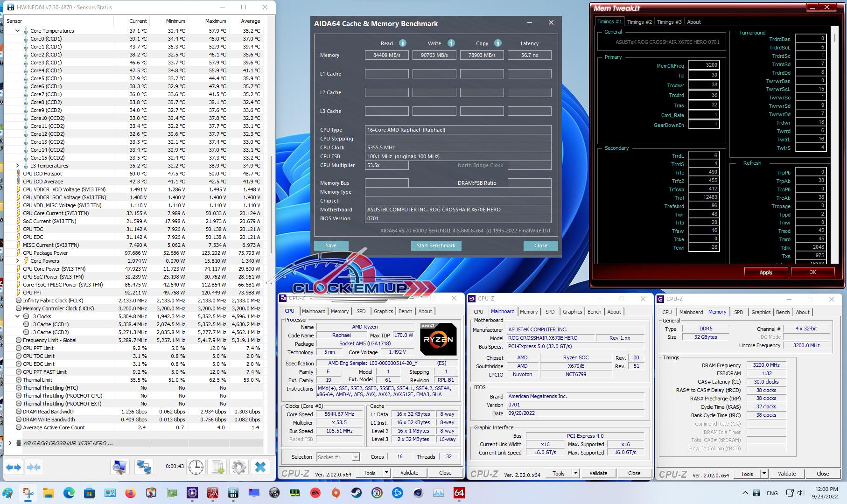Open EA app taskbar icon
Viewport: 847px width, 504px height.
point(315,493)
